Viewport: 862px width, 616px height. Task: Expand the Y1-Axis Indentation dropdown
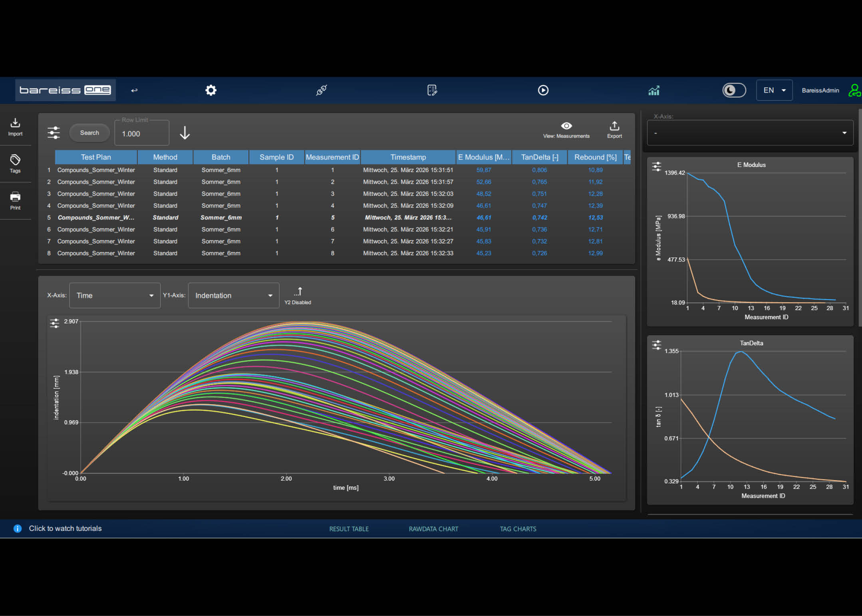[x=234, y=296]
